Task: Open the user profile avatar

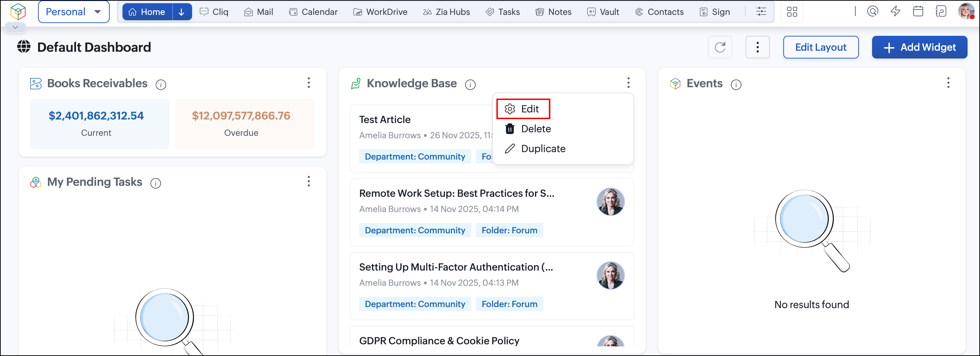Action: point(966,11)
